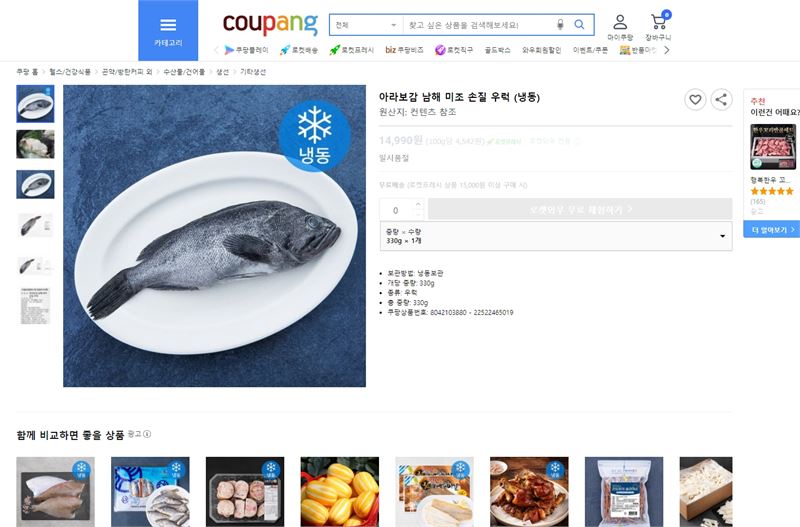Click the 더 알아보기 button

pyautogui.click(x=771, y=230)
